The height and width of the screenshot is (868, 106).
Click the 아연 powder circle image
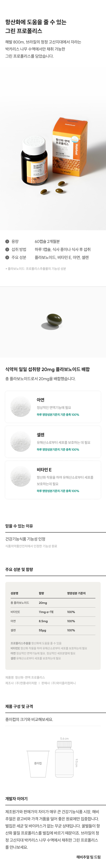(x=21, y=407)
